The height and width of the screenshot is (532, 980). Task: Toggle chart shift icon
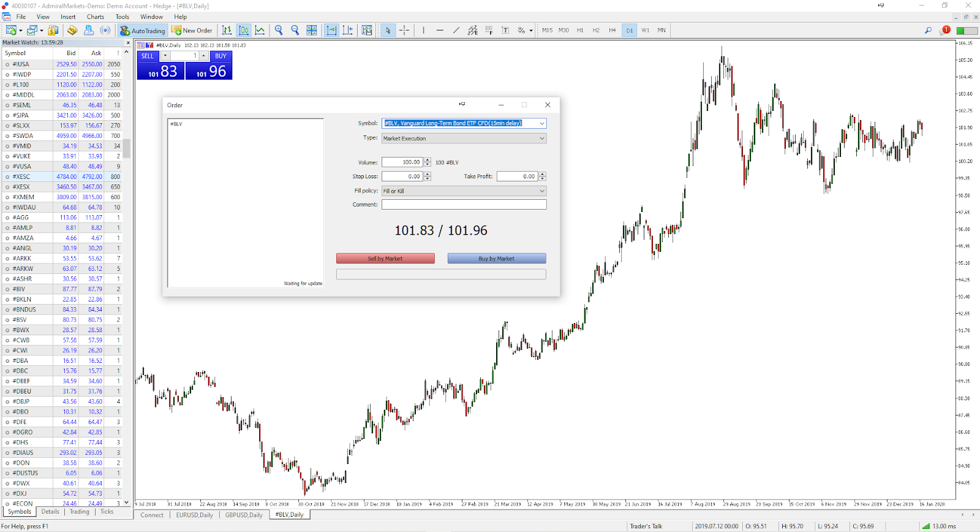pyautogui.click(x=348, y=30)
